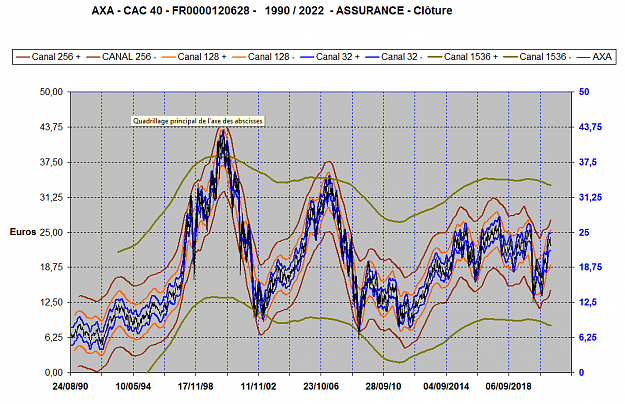This screenshot has height=404, width=625.
Task: Click the 24/08/90 date label
Action: [70, 386]
